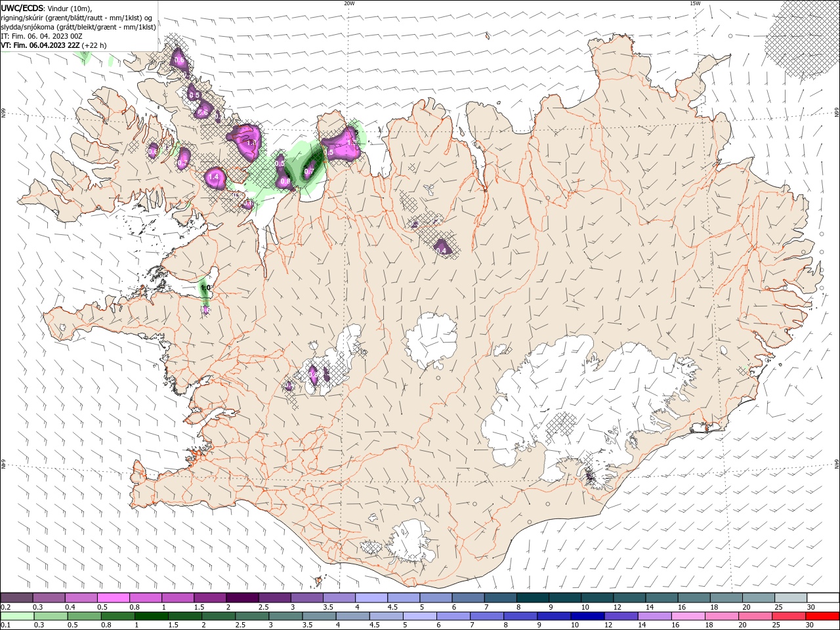Click the upper legend's 1.5 value label
Image resolution: width=840 pixels, height=630 pixels.
[x=199, y=607]
